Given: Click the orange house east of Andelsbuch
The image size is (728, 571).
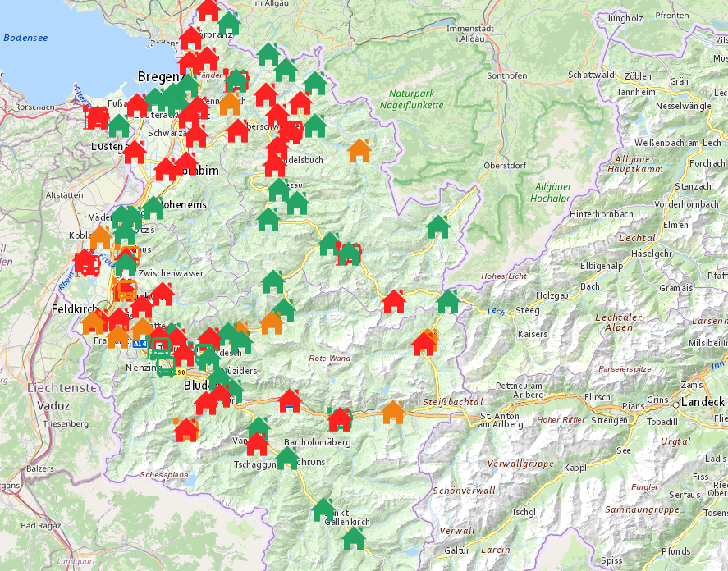Looking at the screenshot, I should click(x=359, y=150).
